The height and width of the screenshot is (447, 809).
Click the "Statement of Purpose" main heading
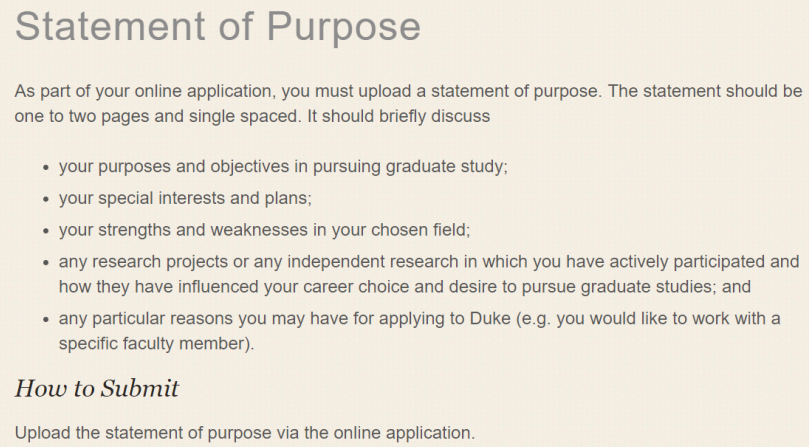pyautogui.click(x=218, y=27)
